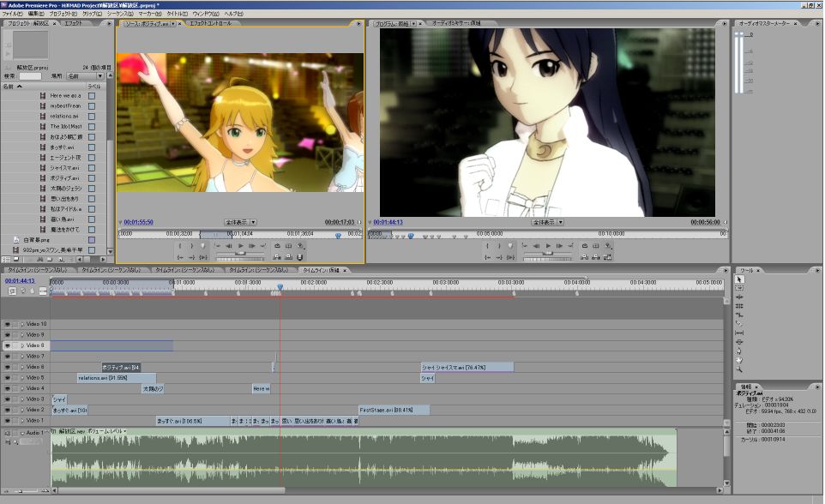Switch to Effect Controls tab
The width and height of the screenshot is (825, 504).
pos(210,24)
